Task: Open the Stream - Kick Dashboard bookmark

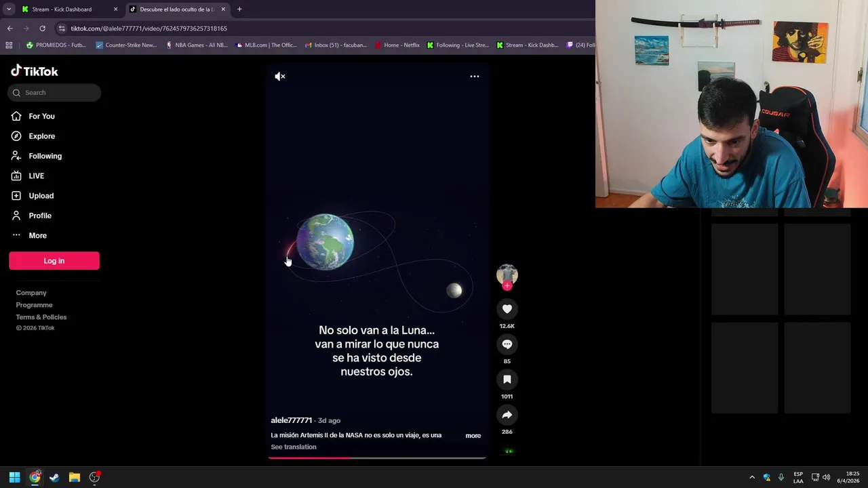Action: click(528, 45)
